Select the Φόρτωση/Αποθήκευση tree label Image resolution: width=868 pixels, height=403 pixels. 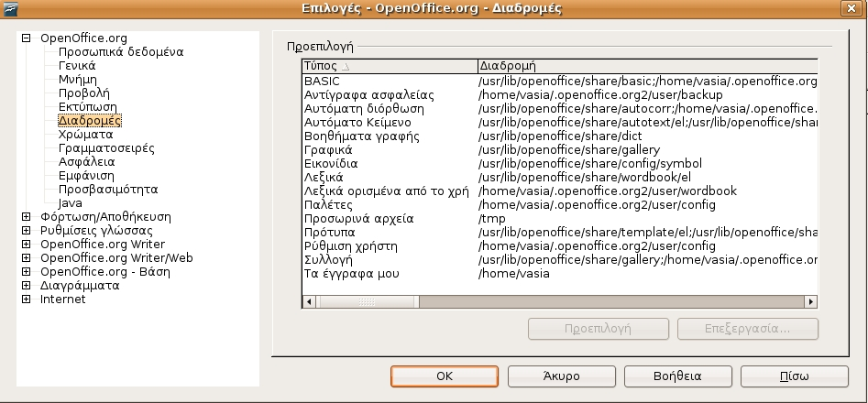tap(105, 217)
